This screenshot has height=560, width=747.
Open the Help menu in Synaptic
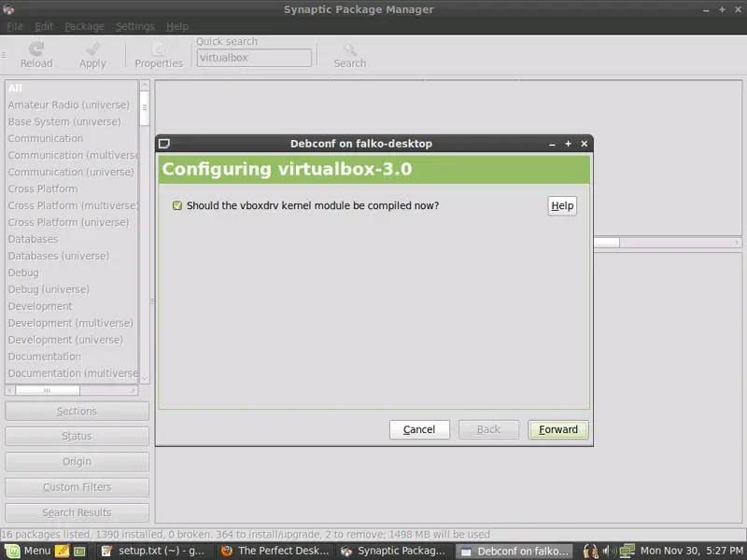click(x=177, y=27)
